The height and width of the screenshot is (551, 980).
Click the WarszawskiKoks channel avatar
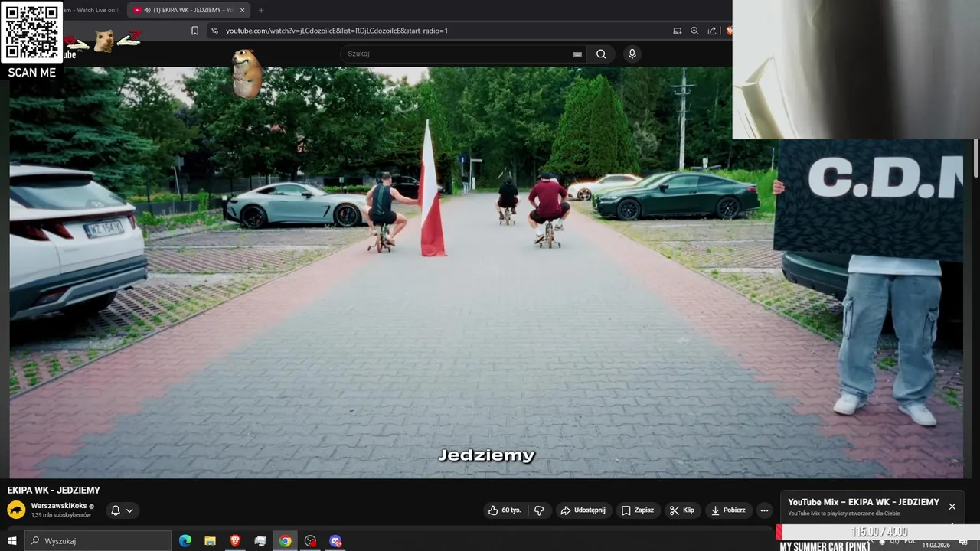click(x=16, y=510)
